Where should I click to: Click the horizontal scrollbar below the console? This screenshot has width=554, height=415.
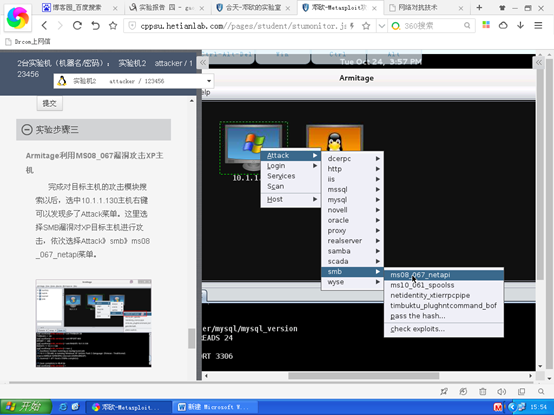tap(364, 376)
